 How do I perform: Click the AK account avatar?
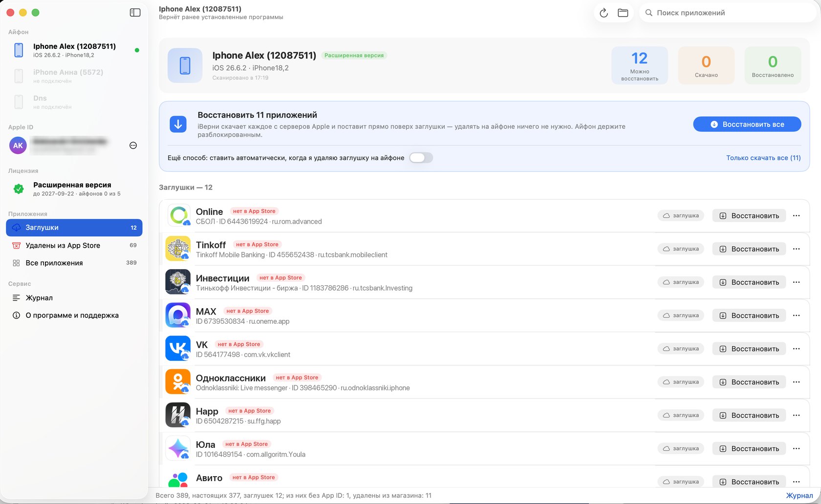point(18,146)
